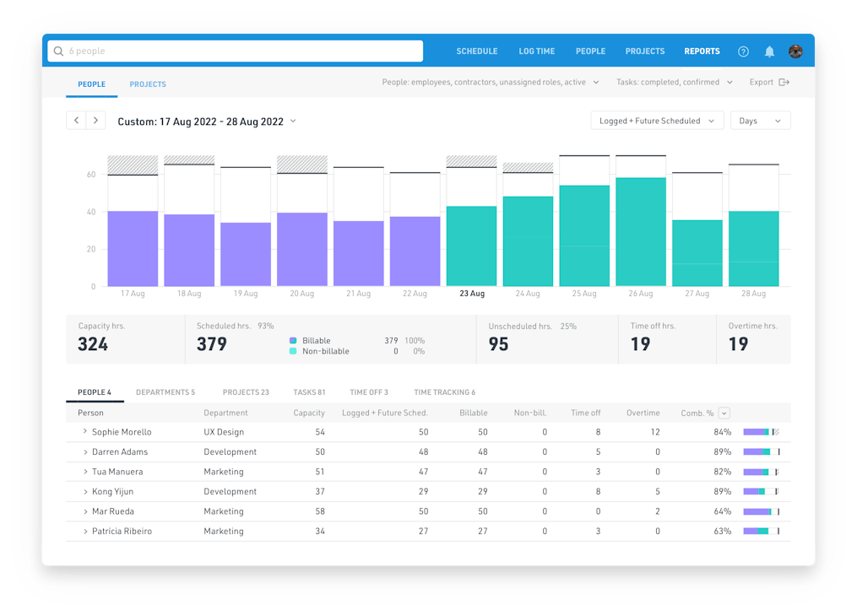Click the 26 Aug chart bar
Image resolution: width=857 pixels, height=616 pixels.
[x=641, y=231]
